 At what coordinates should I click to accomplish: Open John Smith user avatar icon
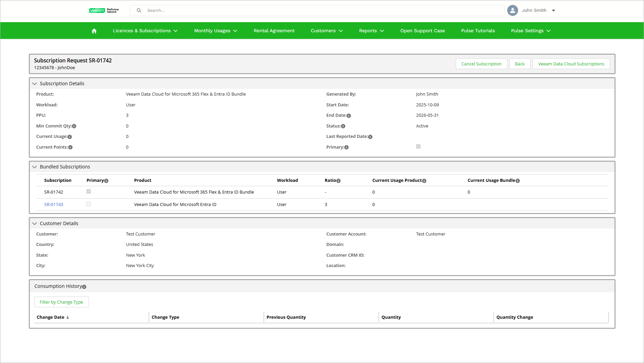(512, 10)
